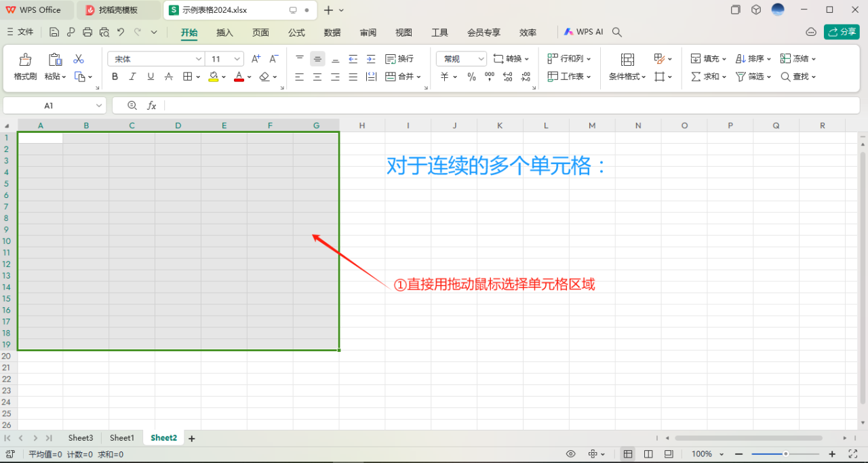Select vertical middle align button

[317, 59]
